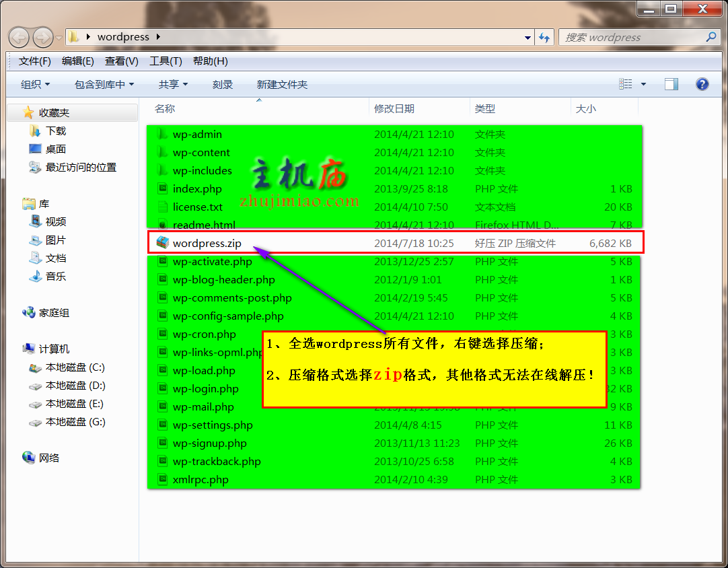
Task: Open help with the question mark icon
Action: pos(702,84)
